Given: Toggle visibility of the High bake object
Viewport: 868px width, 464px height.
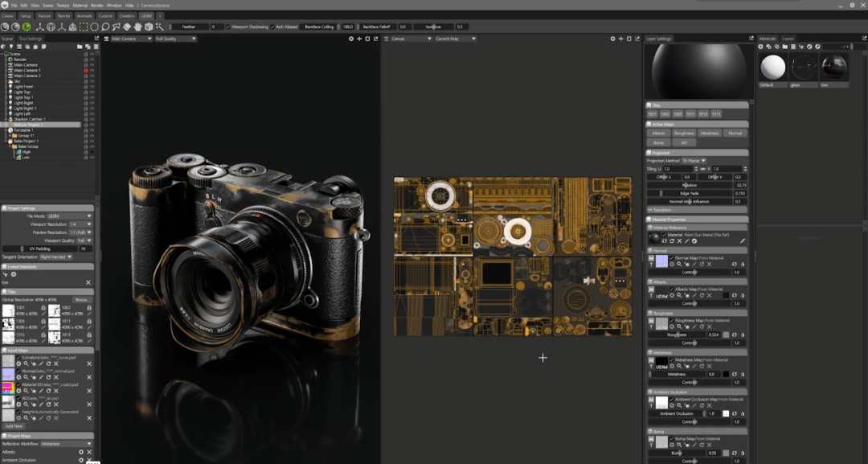Looking at the screenshot, I should click(92, 152).
